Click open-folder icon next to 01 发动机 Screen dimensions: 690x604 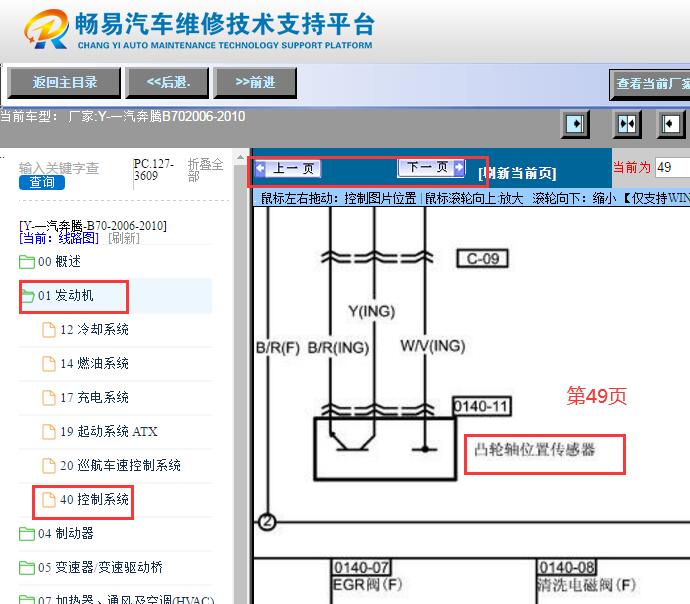click(27, 296)
